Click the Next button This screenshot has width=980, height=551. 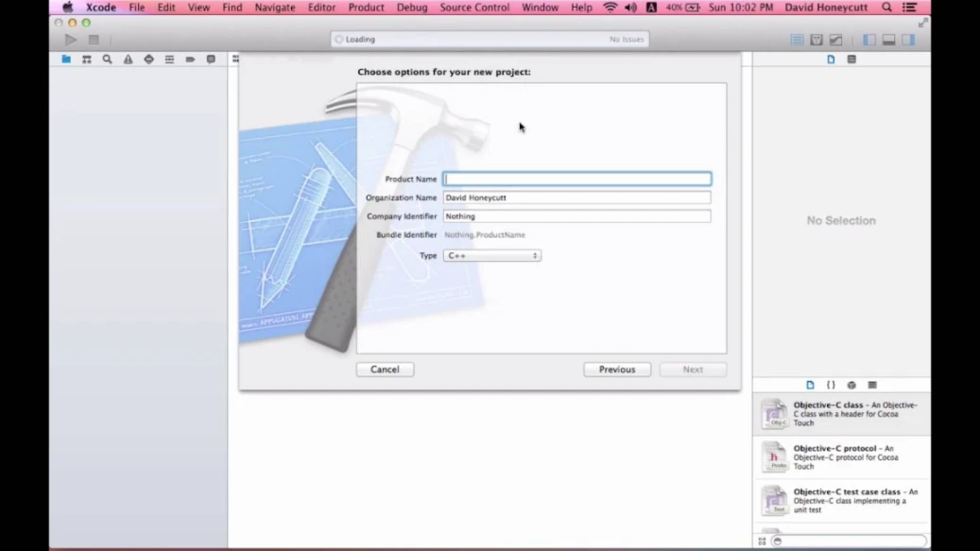[693, 370]
